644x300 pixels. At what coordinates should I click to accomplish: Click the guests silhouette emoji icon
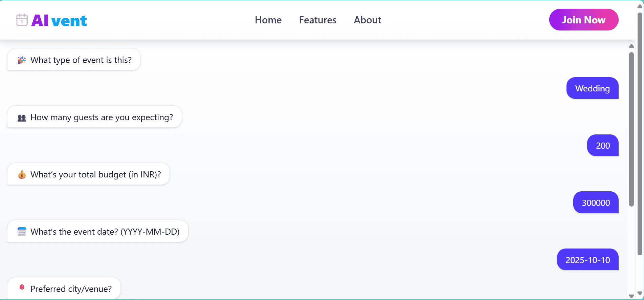(22, 117)
